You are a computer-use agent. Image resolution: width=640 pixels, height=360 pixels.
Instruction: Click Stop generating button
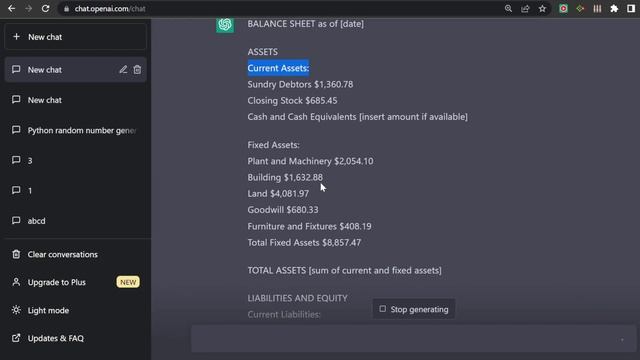point(414,309)
